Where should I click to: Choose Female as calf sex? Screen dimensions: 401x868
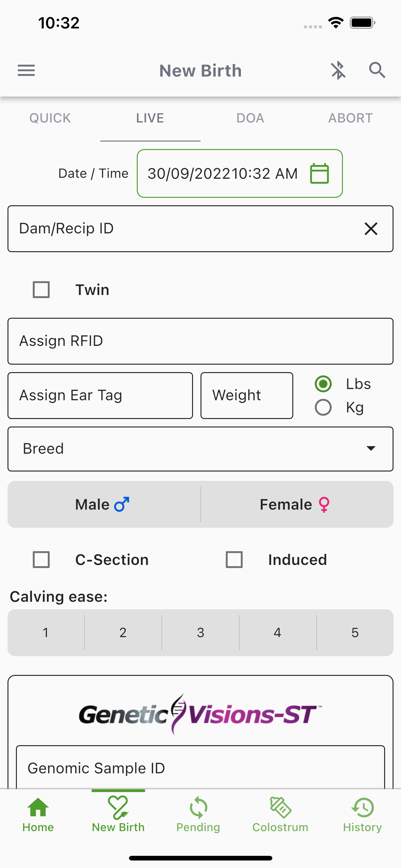[x=297, y=504]
